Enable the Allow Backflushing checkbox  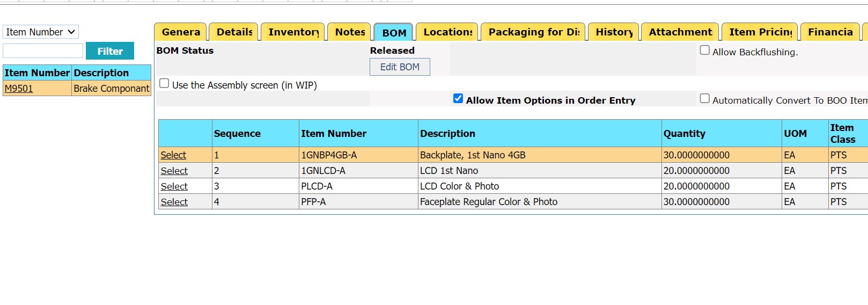click(705, 50)
